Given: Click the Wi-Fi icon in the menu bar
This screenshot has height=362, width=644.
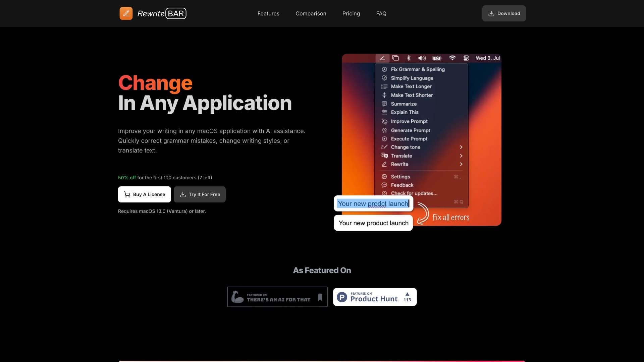Looking at the screenshot, I should coord(452,58).
